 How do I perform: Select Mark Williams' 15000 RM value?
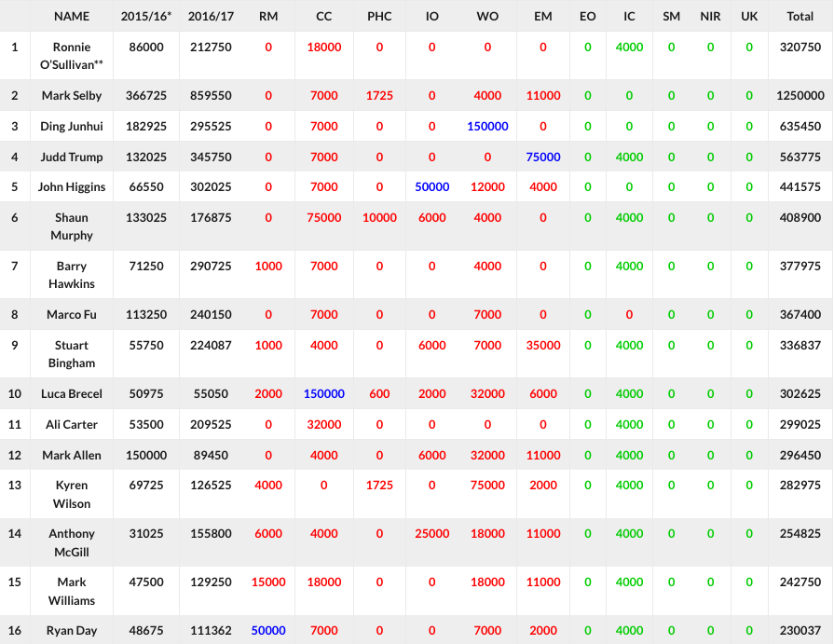pos(268,582)
